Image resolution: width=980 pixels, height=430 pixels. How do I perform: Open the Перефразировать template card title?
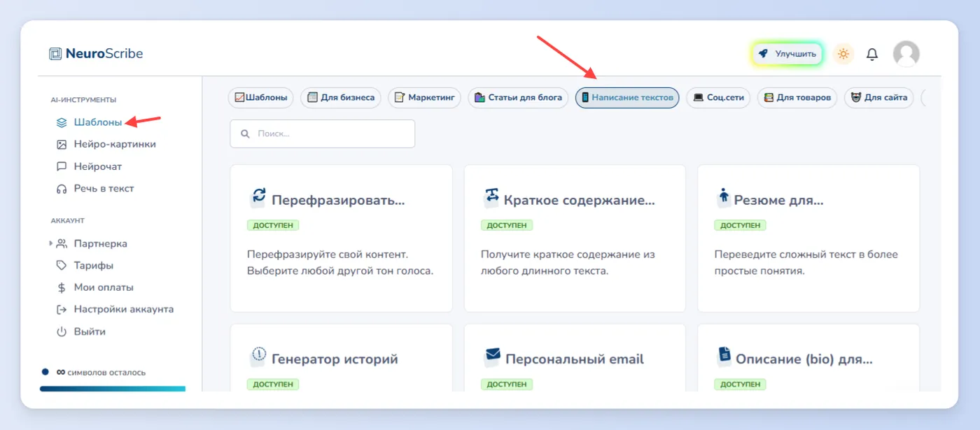click(x=338, y=200)
